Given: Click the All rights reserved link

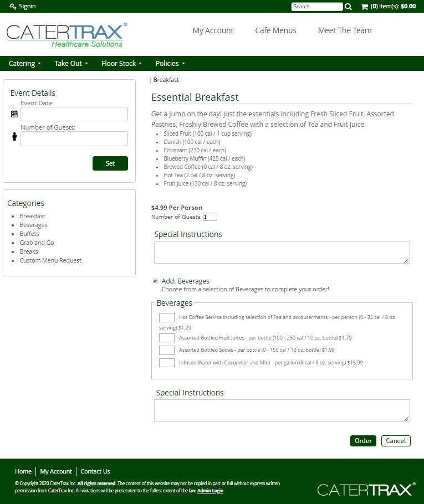Looking at the screenshot, I should click(x=96, y=484).
